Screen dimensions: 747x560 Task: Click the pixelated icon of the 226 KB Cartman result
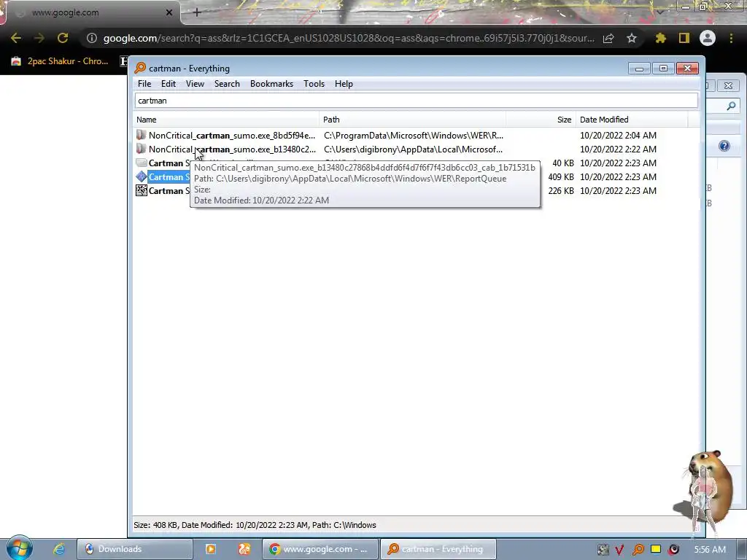(x=141, y=190)
